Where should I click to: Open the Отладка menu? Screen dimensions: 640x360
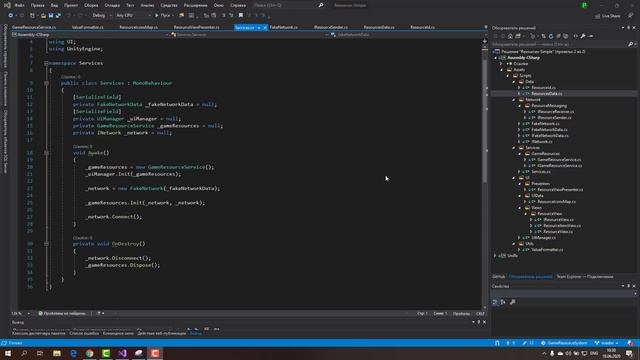click(x=112, y=5)
